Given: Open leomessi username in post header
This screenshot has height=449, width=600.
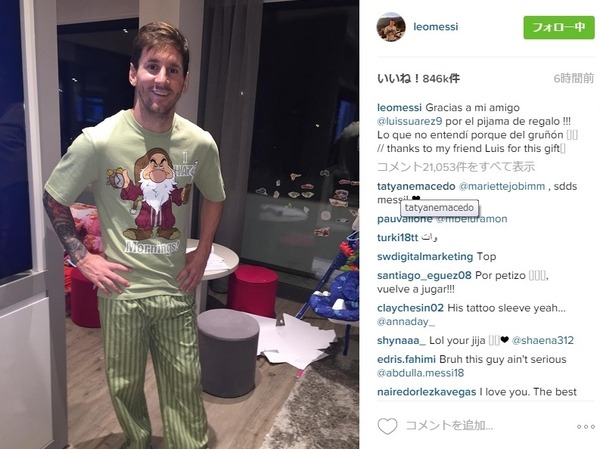Looking at the screenshot, I should (435, 27).
